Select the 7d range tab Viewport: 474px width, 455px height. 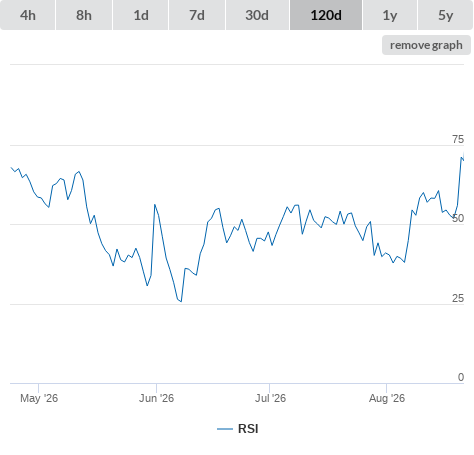pos(197,15)
